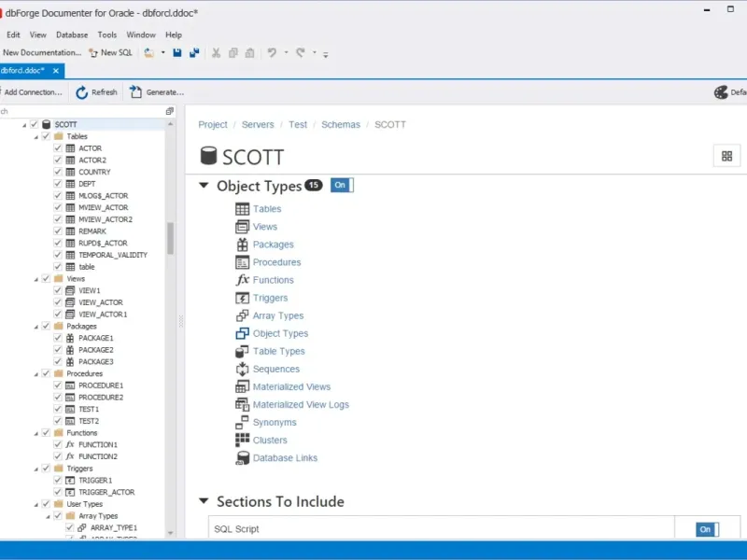This screenshot has width=747, height=560.
Task: Click the Copy icon in the toolbar
Action: pos(233,53)
